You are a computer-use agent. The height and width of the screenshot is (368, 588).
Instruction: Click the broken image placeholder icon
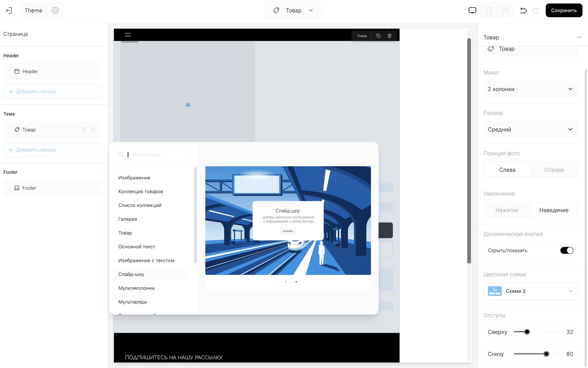(188, 105)
